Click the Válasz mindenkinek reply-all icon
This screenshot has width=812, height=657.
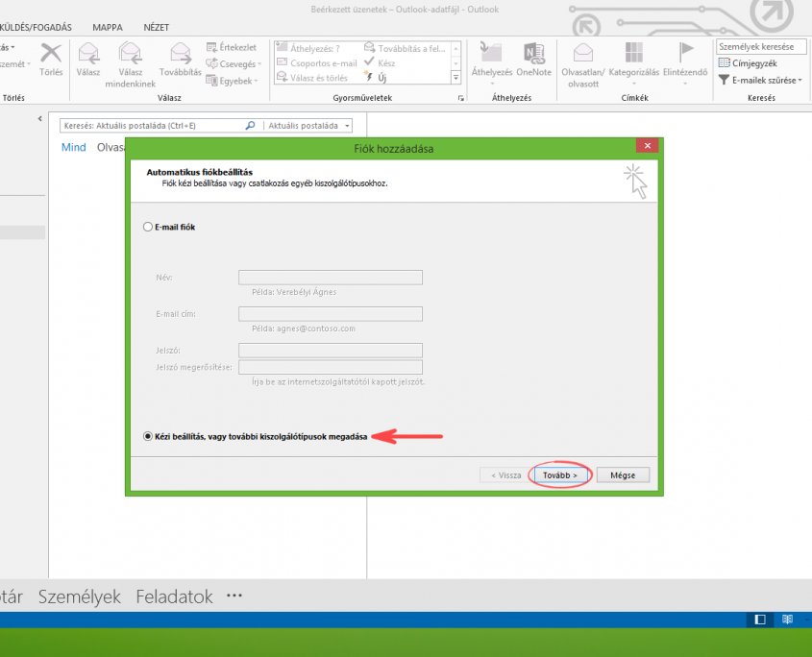coord(130,54)
